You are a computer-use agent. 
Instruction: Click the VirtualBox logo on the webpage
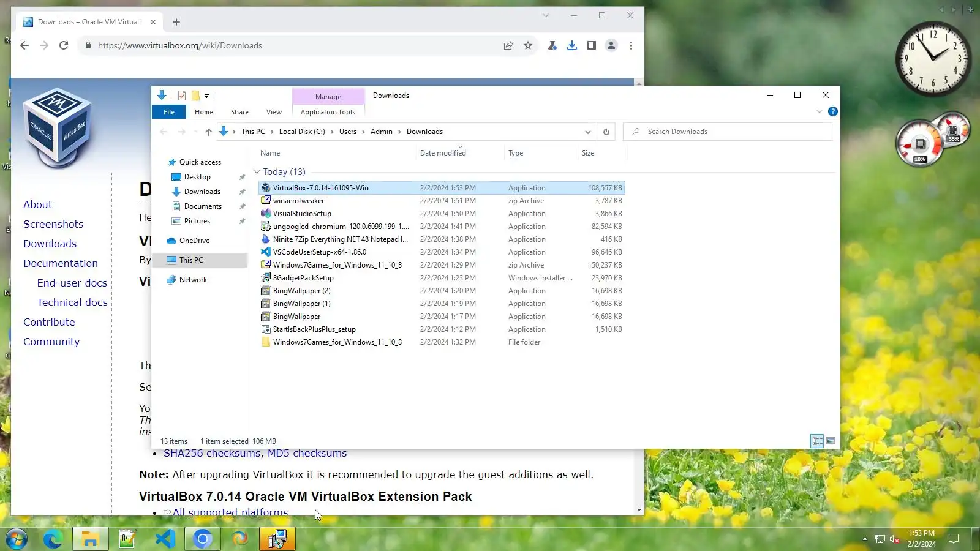(x=58, y=128)
